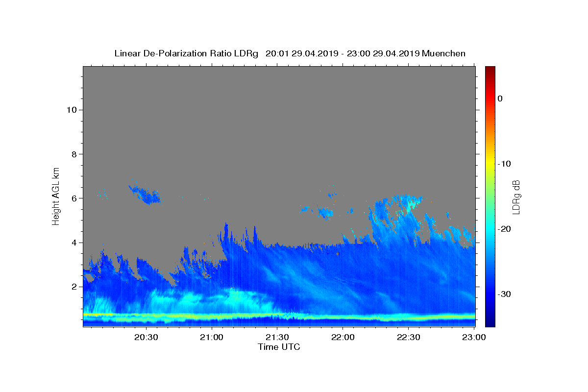Screen dimensions: 588x392
Task: Click the colorbar value -30
Action: [x=504, y=294]
